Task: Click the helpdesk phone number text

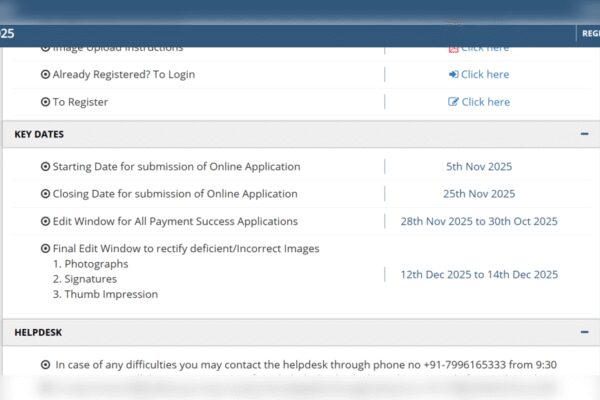Action: 465,364
